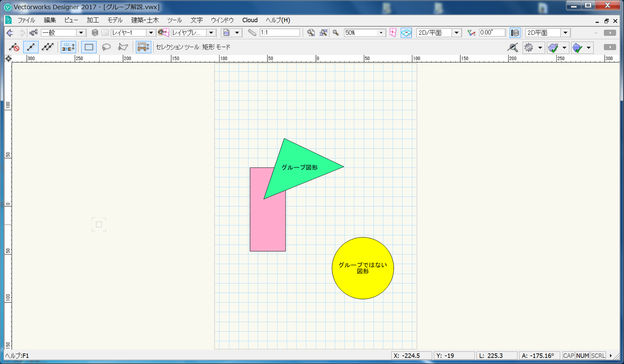
Task: Click the globe with checkmark icon
Action: [x=577, y=47]
